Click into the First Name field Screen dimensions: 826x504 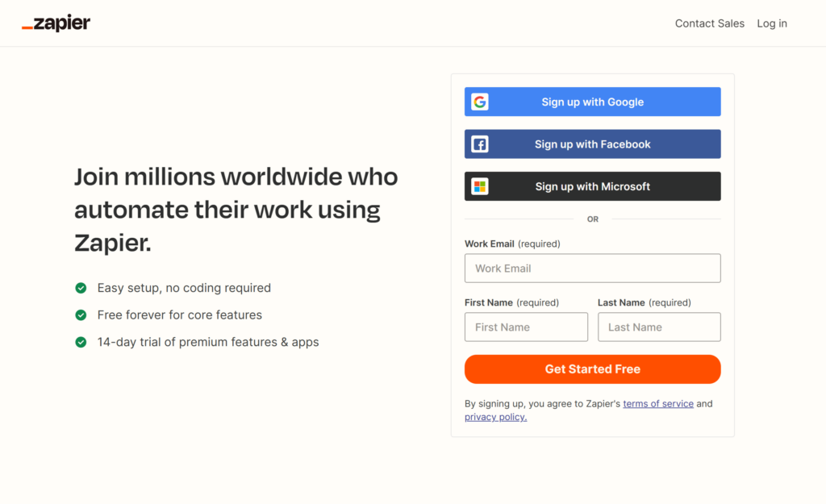[x=526, y=327]
